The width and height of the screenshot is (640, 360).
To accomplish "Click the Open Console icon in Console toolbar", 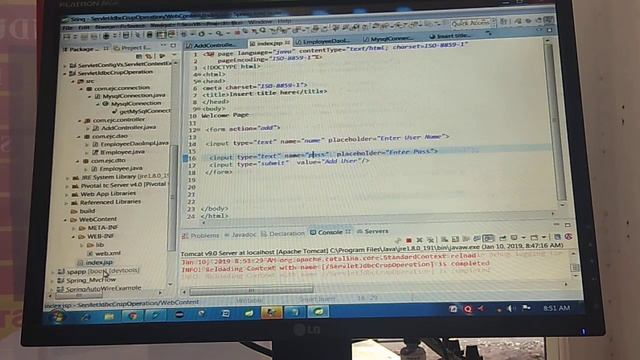I will point(534,237).
